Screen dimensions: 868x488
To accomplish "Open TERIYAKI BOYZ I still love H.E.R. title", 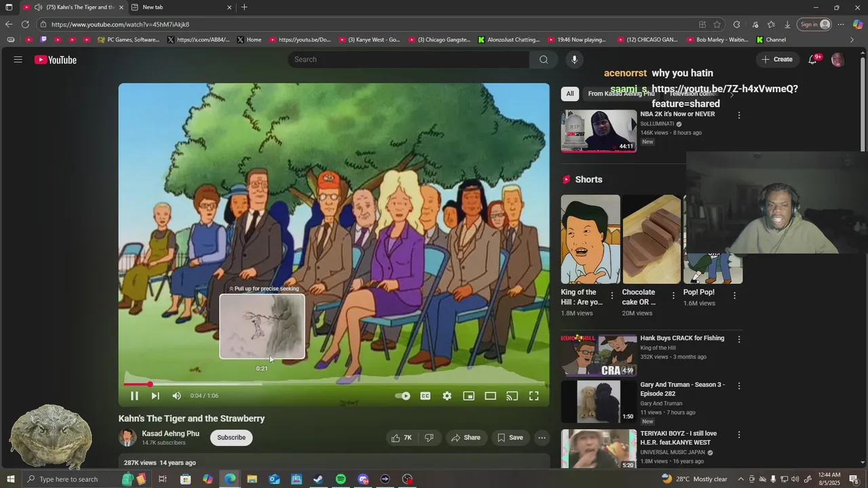I will click(679, 438).
